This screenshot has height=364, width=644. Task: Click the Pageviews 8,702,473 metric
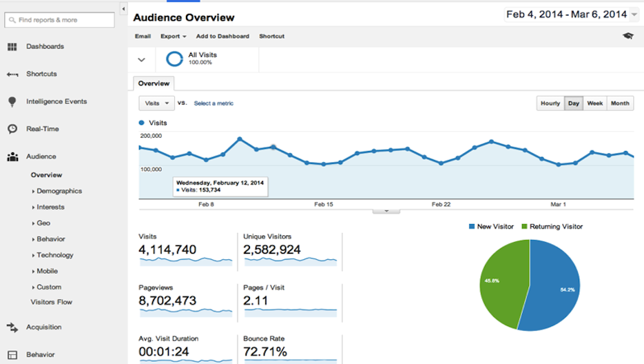(x=185, y=301)
